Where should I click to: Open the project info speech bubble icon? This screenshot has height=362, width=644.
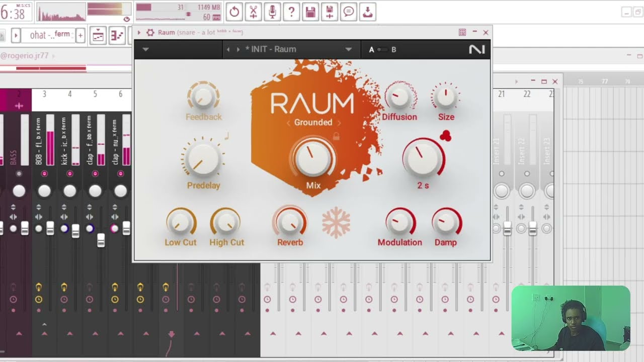(x=349, y=12)
